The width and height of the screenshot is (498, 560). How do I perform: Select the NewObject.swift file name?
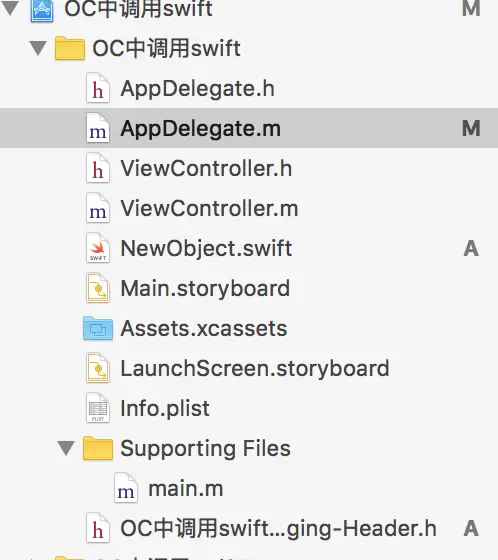point(206,248)
